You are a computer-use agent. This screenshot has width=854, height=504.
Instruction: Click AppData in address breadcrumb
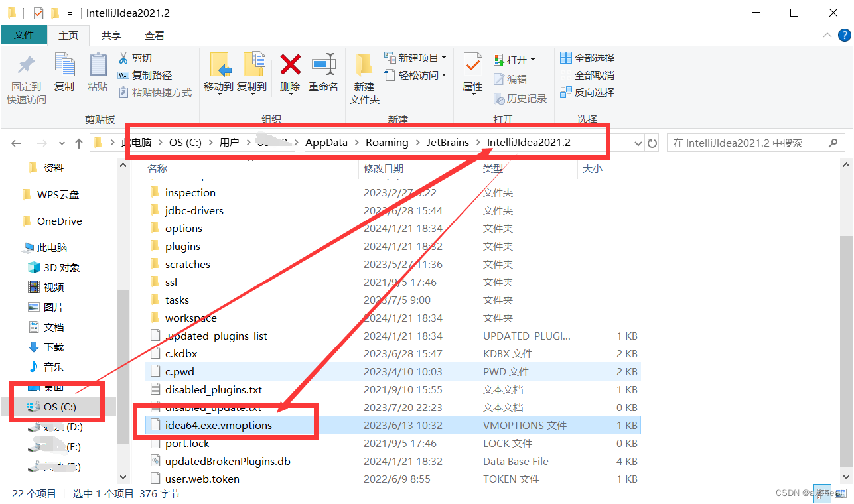(326, 142)
